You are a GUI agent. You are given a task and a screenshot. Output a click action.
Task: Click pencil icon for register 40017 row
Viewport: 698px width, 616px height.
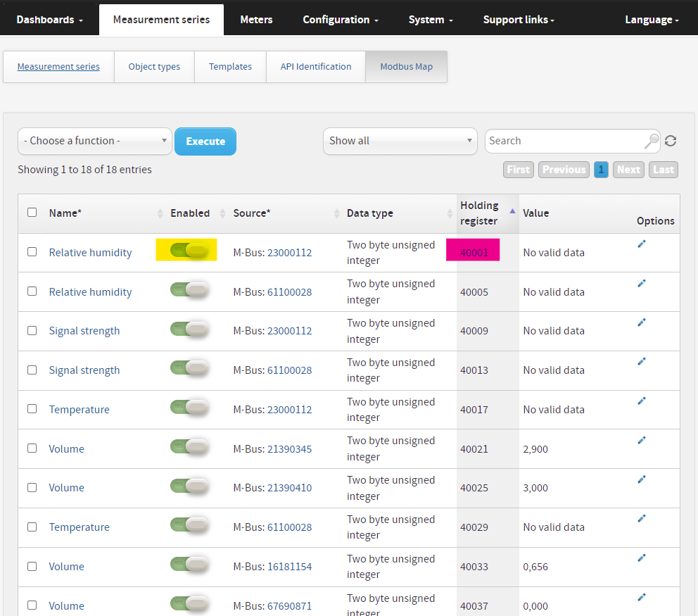[642, 401]
